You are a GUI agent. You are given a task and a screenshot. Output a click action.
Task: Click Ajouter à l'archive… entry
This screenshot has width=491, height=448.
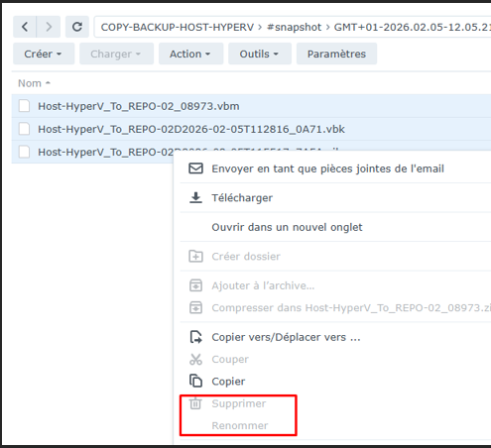click(x=263, y=285)
